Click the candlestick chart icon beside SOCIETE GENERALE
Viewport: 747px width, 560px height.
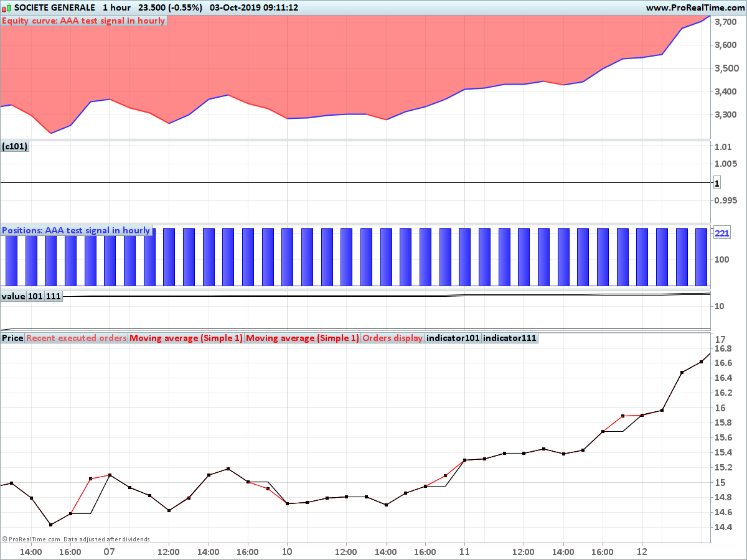tap(7, 7)
